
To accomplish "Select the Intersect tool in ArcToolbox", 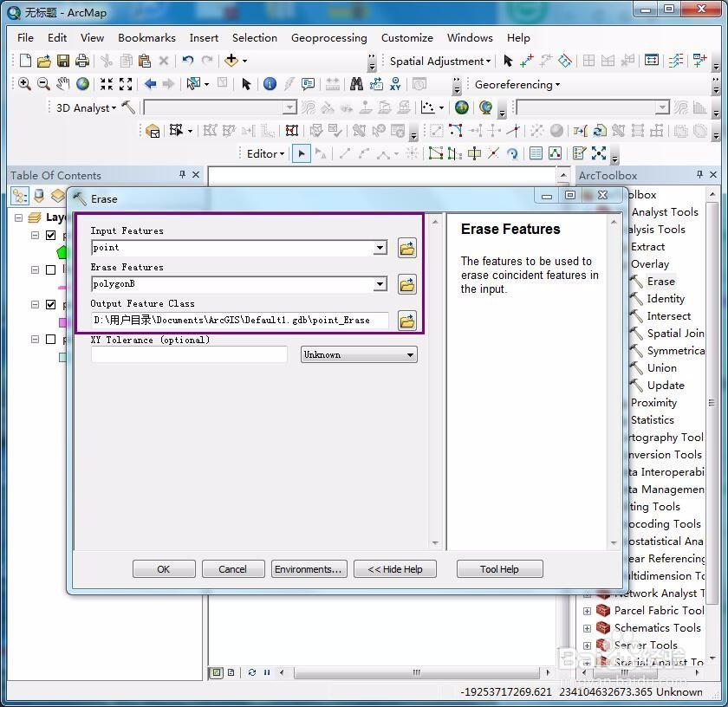I will click(x=668, y=316).
